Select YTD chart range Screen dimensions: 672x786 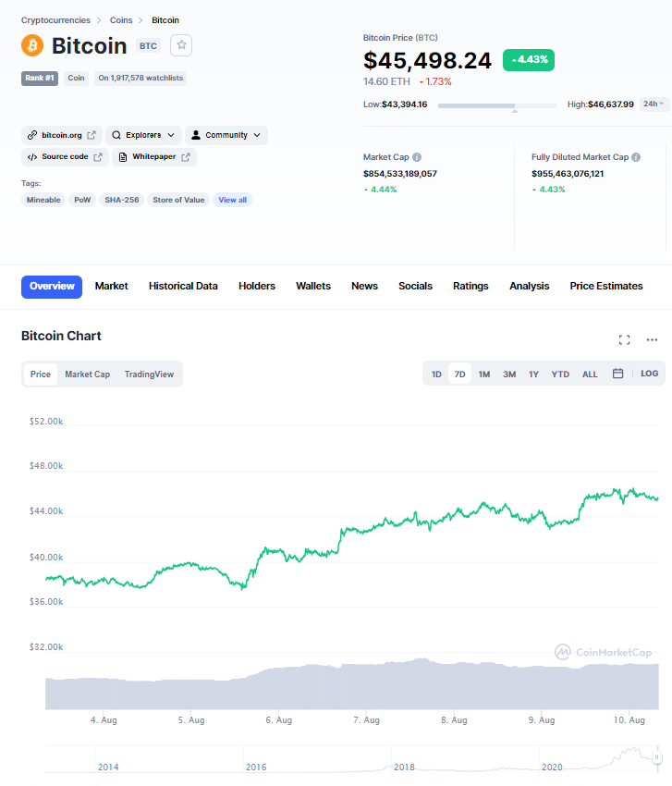click(x=560, y=374)
